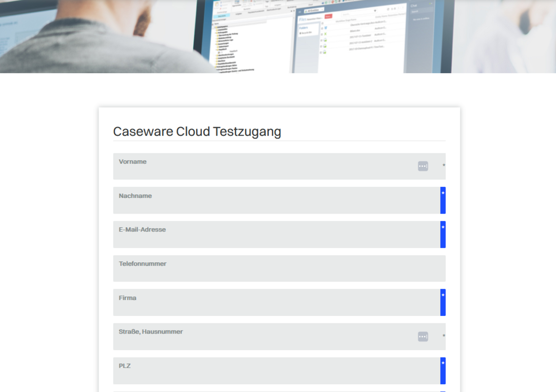Select the E-Mail-Adresse field
Screen dimensions: 556x392
pos(279,235)
